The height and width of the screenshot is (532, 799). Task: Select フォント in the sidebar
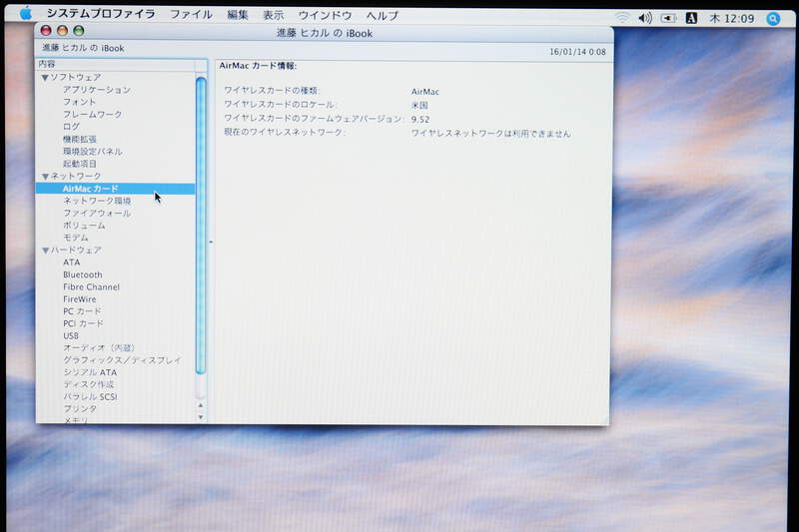coord(80,102)
